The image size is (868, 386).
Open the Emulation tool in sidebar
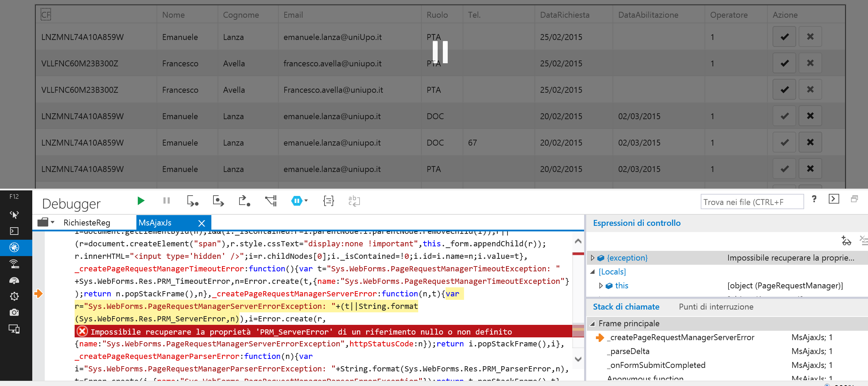[14, 329]
